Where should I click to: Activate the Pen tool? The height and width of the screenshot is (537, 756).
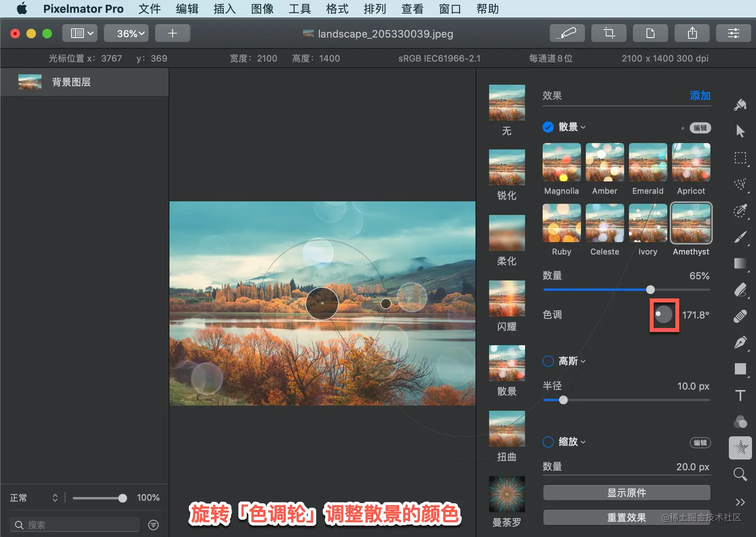click(740, 342)
